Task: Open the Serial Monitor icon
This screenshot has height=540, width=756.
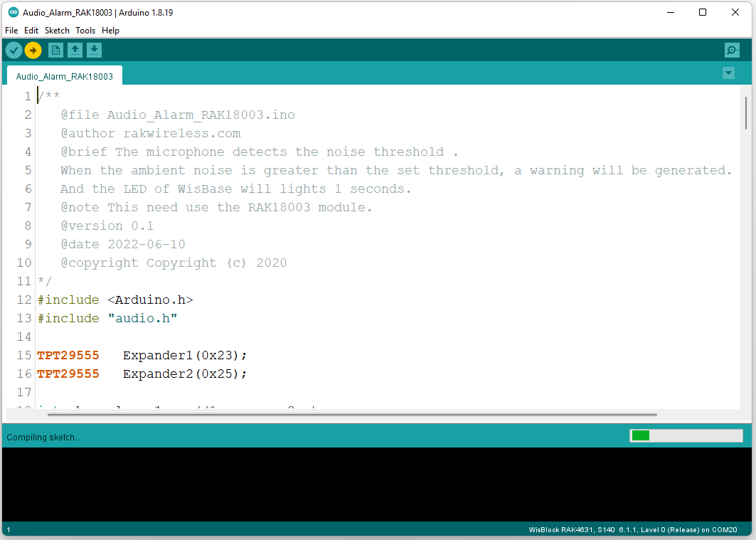Action: (x=732, y=50)
